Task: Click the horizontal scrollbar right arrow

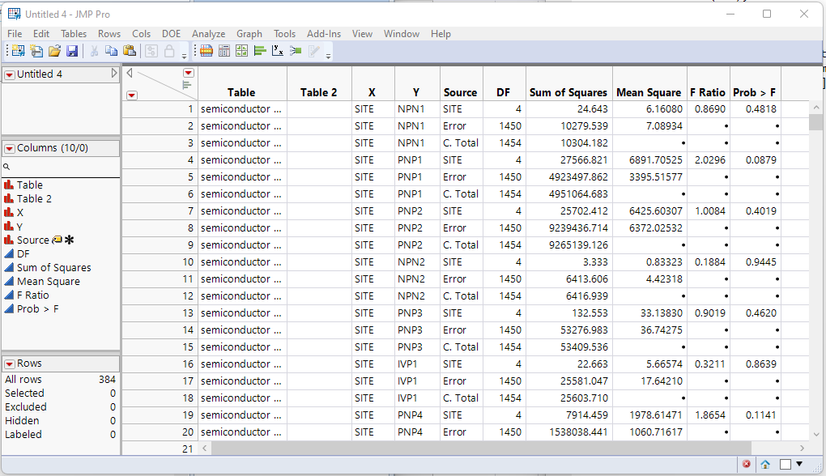Action: (x=801, y=449)
